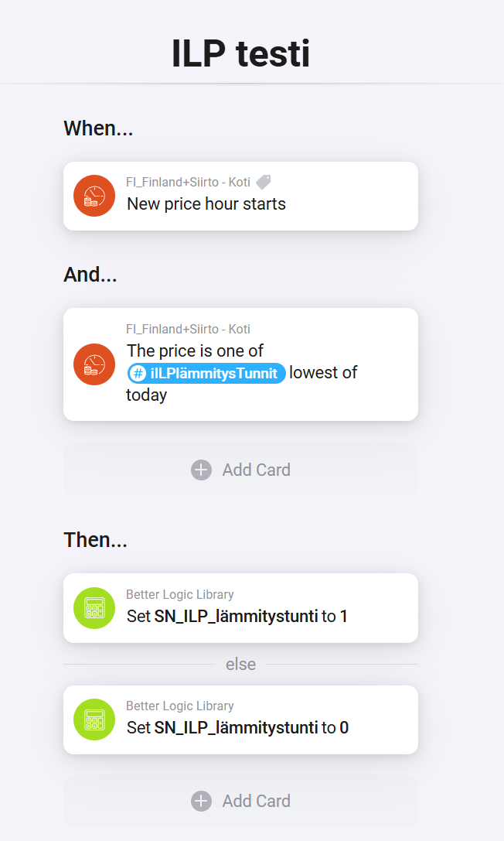
Task: Click the Add Card label in the Then section
Action: (x=256, y=801)
